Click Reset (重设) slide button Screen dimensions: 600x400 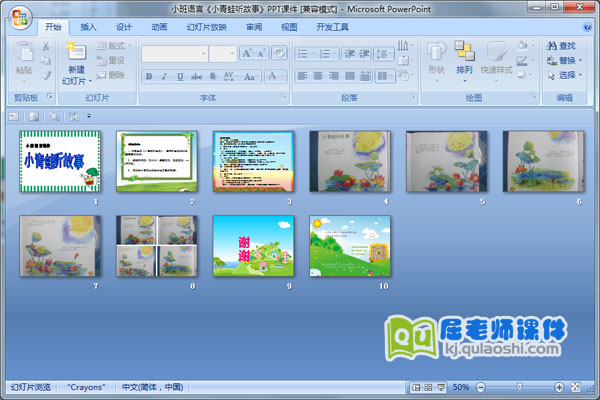click(x=111, y=60)
